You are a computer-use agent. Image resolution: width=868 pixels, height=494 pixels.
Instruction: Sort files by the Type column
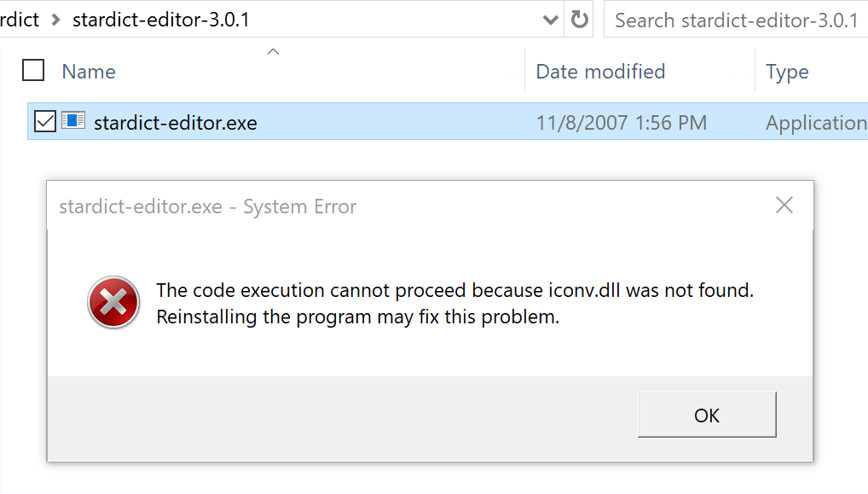point(788,71)
